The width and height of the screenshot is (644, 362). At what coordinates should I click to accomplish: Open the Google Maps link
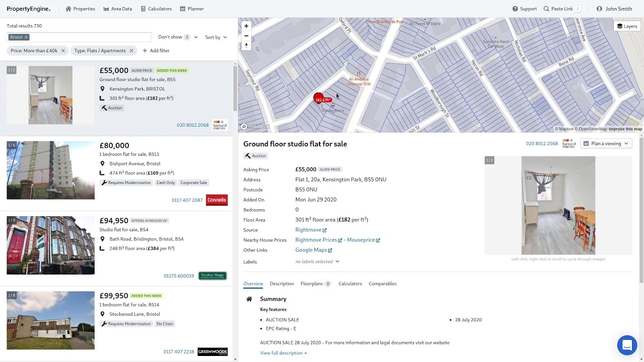pos(313,250)
